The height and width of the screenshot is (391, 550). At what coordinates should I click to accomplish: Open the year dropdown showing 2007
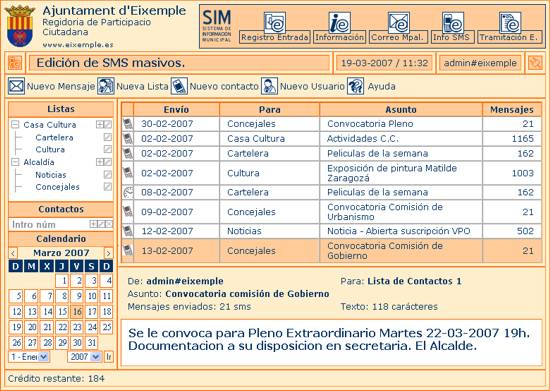pos(85,357)
